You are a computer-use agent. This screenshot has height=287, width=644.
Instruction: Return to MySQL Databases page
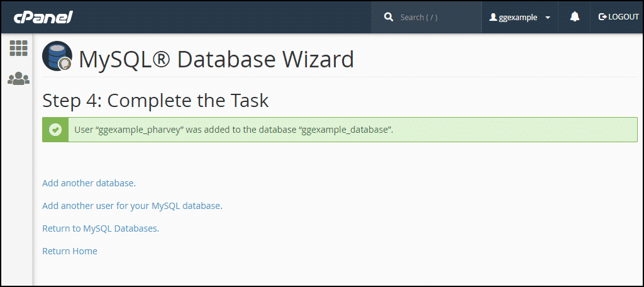101,228
